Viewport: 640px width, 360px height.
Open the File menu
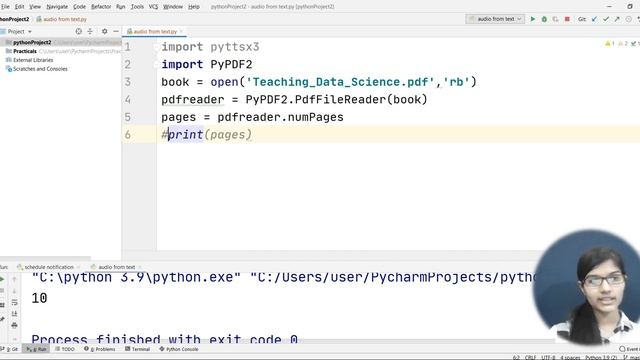[x=5, y=7]
